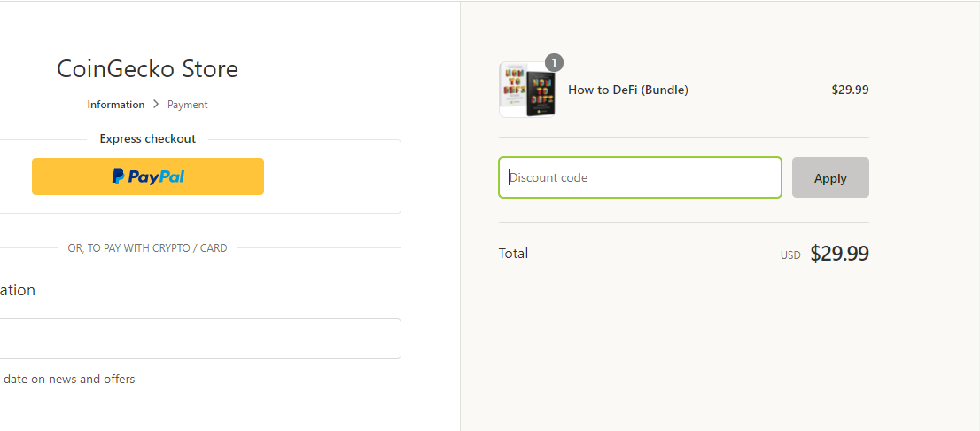
Task: Go to the Payment breadcrumb step
Action: pos(188,105)
